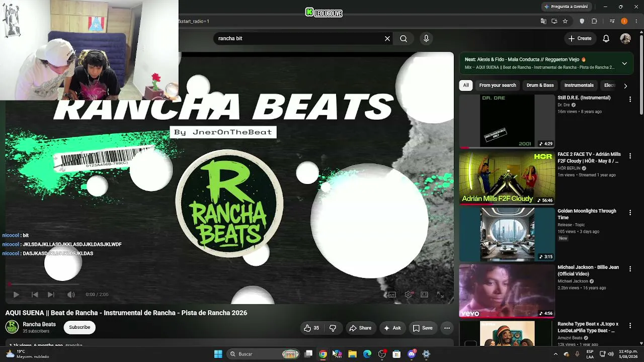Open File Explorer from the taskbar

click(352, 354)
